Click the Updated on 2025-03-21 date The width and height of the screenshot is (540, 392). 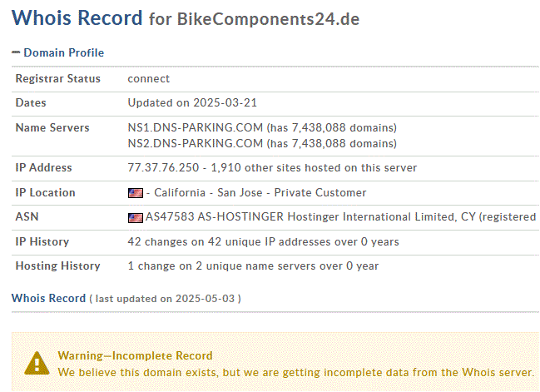[x=192, y=103]
